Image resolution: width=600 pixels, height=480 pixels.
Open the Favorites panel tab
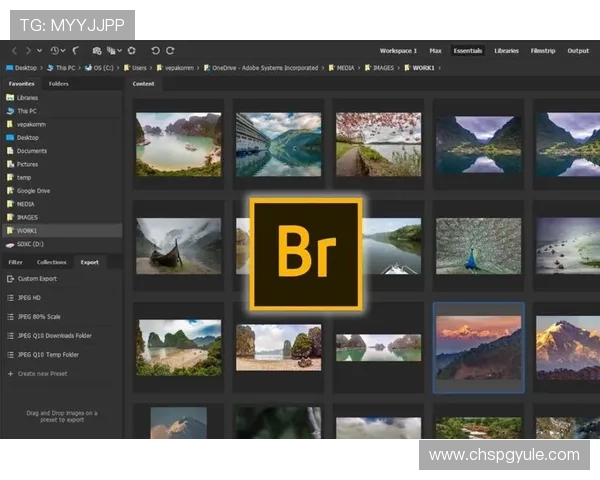click(x=21, y=83)
